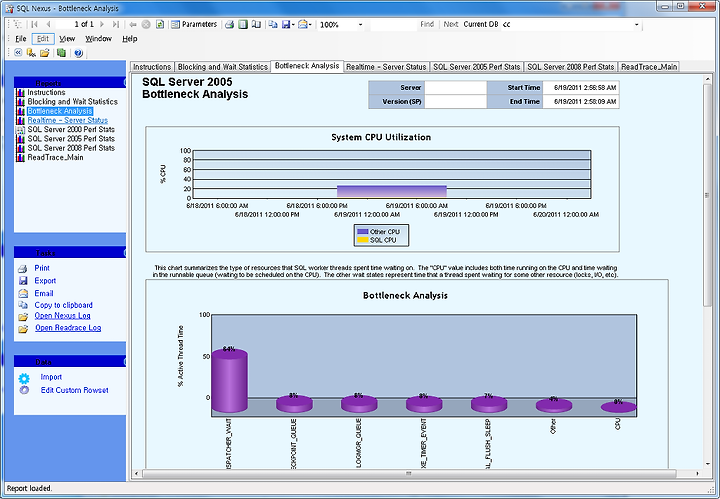Image resolution: width=720 pixels, height=499 pixels.
Task: Open Realtime - Server Status report link
Action: tap(68, 120)
